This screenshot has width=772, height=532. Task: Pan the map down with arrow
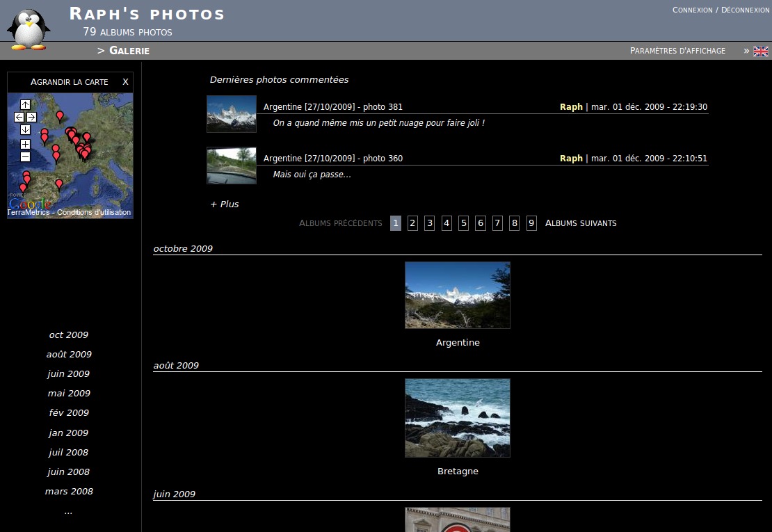[25, 129]
